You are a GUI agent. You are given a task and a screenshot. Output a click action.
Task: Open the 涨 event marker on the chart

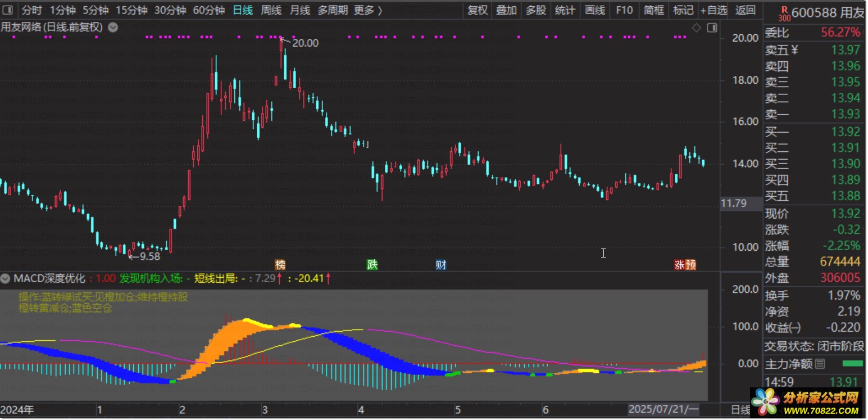point(680,264)
